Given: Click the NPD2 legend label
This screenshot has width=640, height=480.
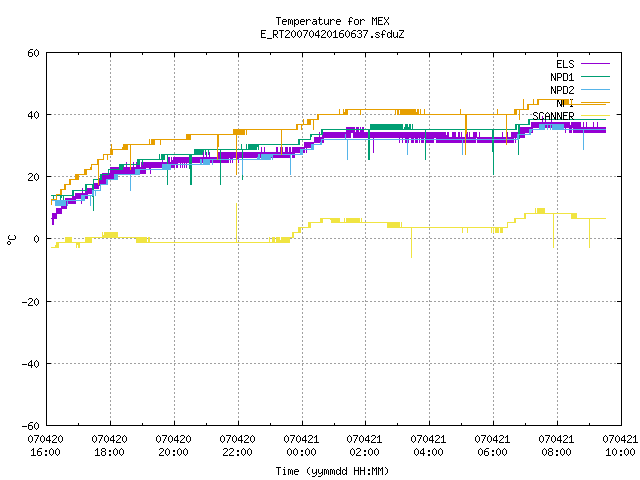Looking at the screenshot, I should tap(562, 90).
